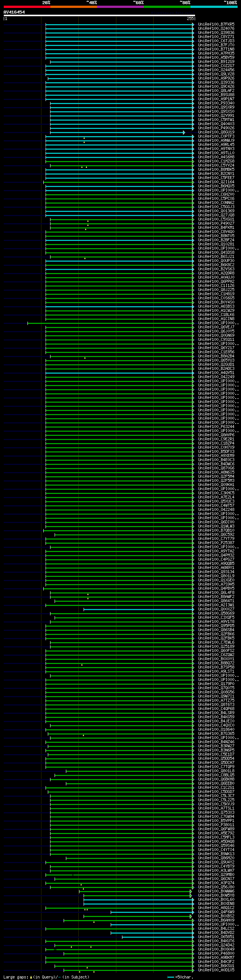
Task: Select hit label UniRef100_Q2FBK6
Action: (x=216, y=634)
